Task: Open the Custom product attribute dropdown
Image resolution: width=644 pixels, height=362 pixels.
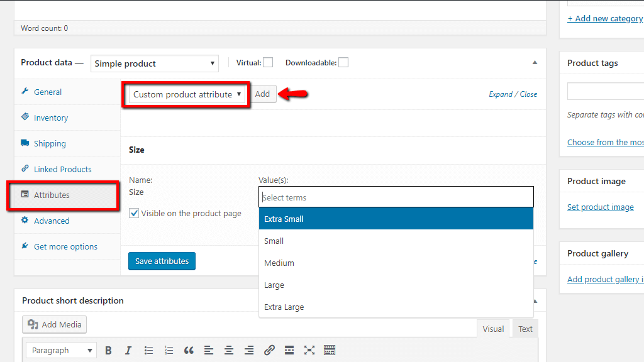Action: [x=187, y=94]
